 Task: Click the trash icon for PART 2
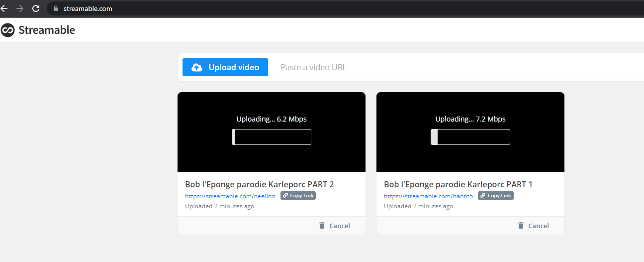tap(322, 226)
